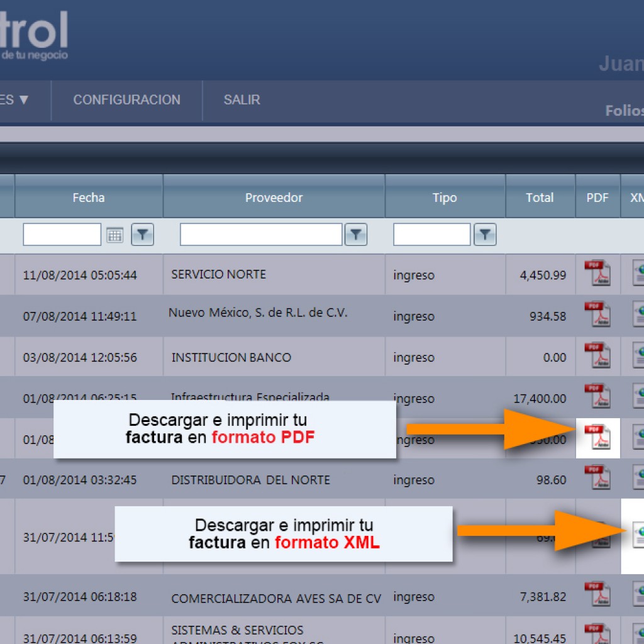The width and height of the screenshot is (644, 644).
Task: Select SALIR in the navigation bar
Action: [242, 100]
